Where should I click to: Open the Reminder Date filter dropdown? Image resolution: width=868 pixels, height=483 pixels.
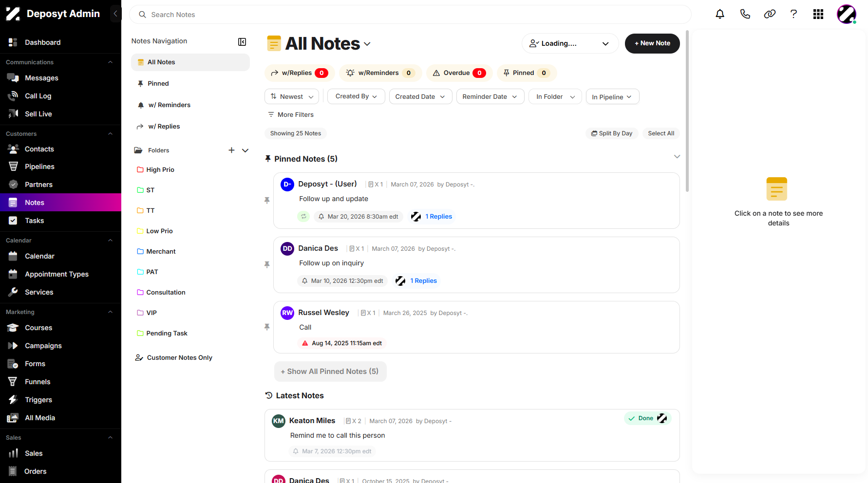[490, 96]
